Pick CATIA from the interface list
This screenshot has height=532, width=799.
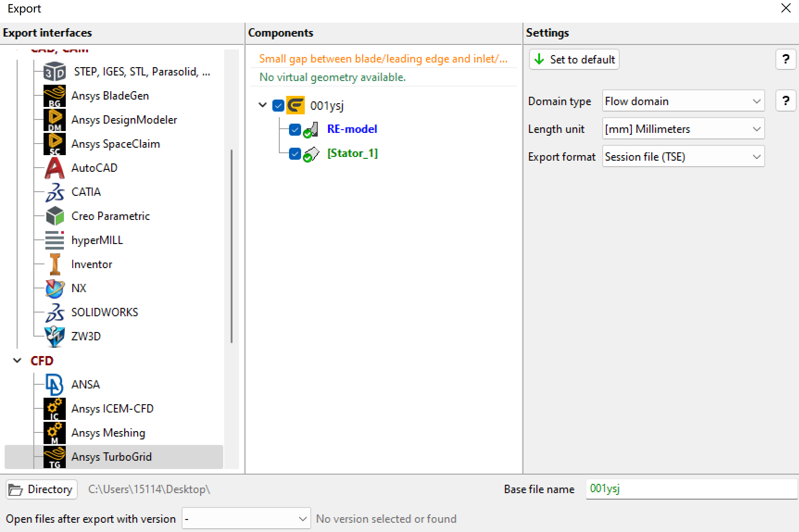coord(86,192)
